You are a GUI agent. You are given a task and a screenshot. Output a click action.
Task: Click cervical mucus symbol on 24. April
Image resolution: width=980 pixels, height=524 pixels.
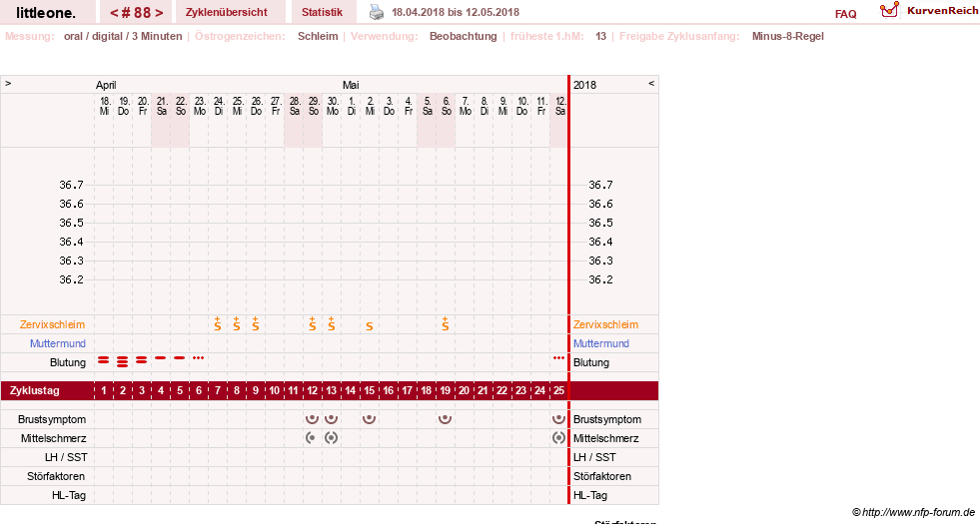(218, 324)
